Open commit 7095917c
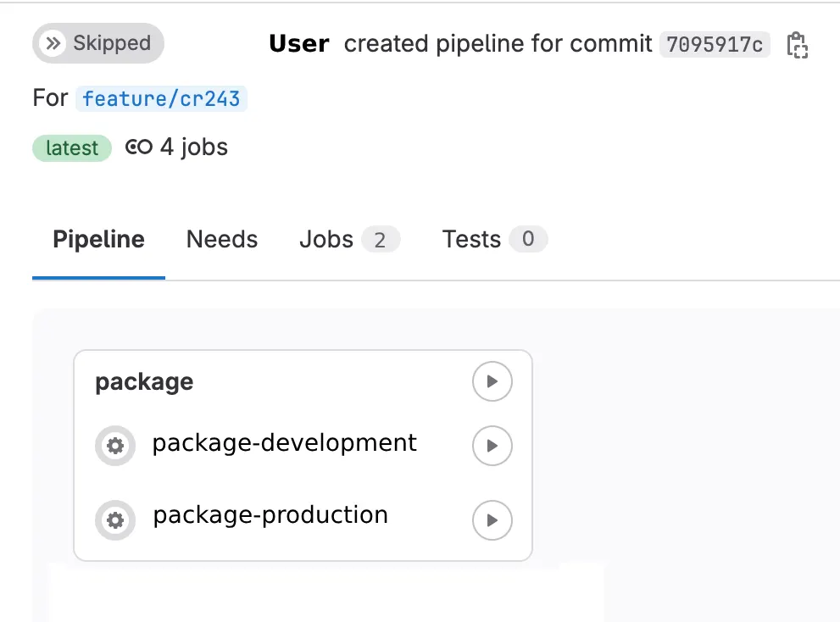Screen dimensions: 840x622 tap(715, 46)
